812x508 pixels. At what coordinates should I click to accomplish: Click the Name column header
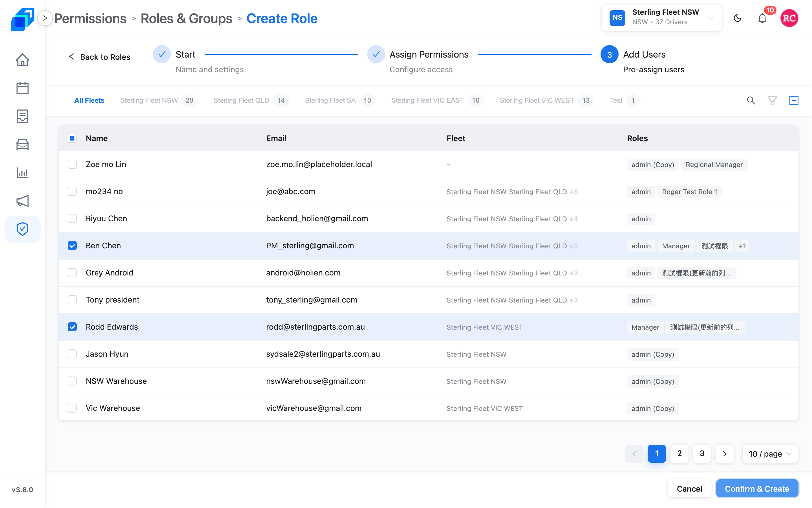(x=97, y=138)
